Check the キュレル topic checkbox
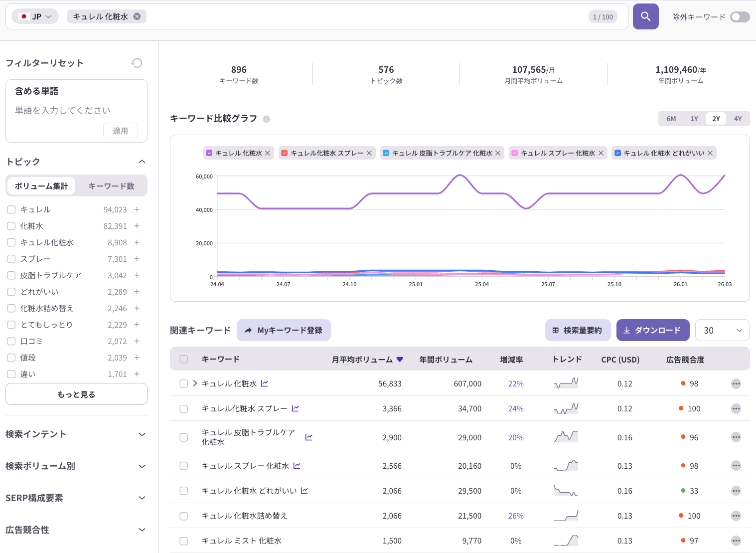The height and width of the screenshot is (553, 756). [11, 209]
